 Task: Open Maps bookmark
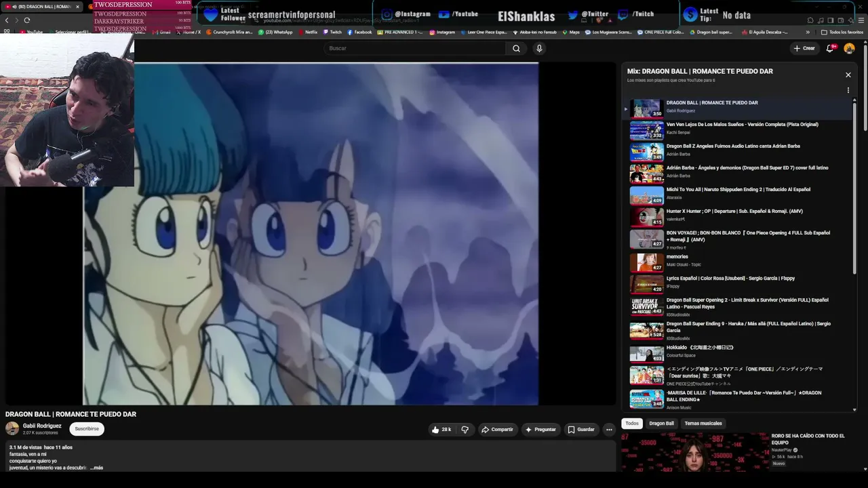pyautogui.click(x=571, y=32)
